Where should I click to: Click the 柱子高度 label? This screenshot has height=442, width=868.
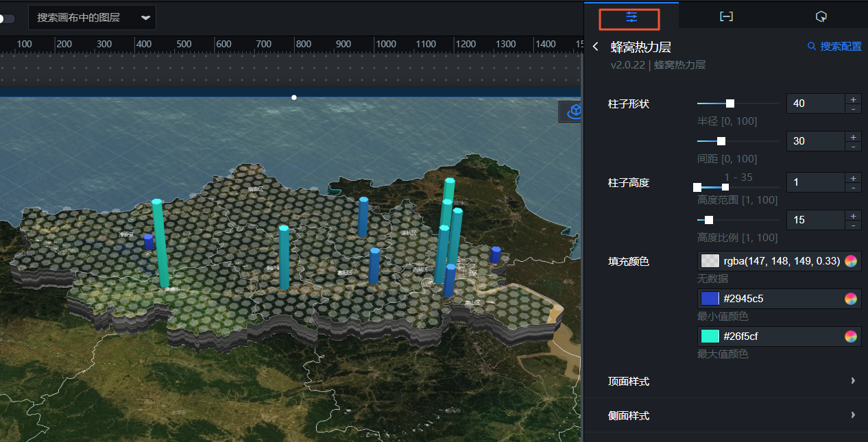629,183
